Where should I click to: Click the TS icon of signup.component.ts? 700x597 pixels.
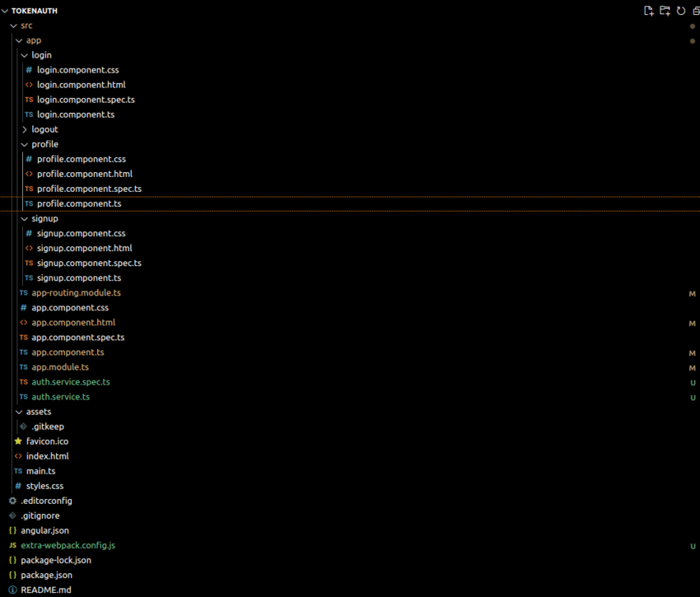(29, 278)
